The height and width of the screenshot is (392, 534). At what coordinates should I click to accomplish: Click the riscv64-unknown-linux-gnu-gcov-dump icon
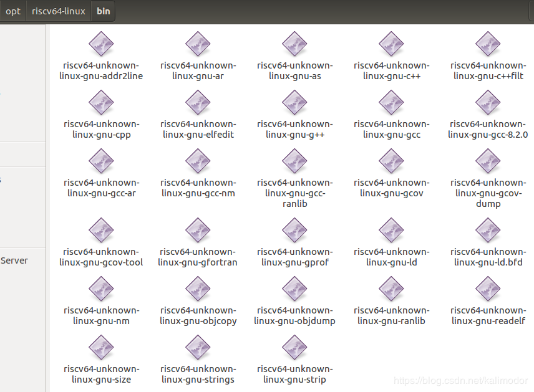tap(488, 161)
